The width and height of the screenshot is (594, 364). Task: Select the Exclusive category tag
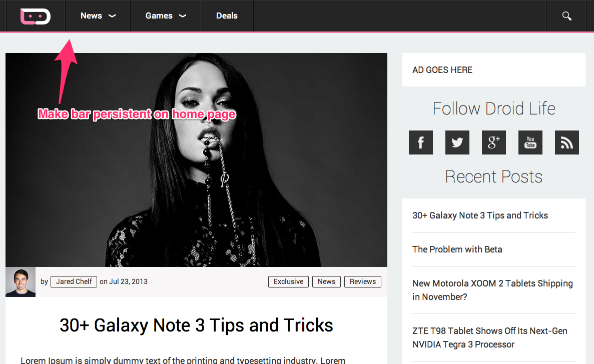tap(288, 281)
